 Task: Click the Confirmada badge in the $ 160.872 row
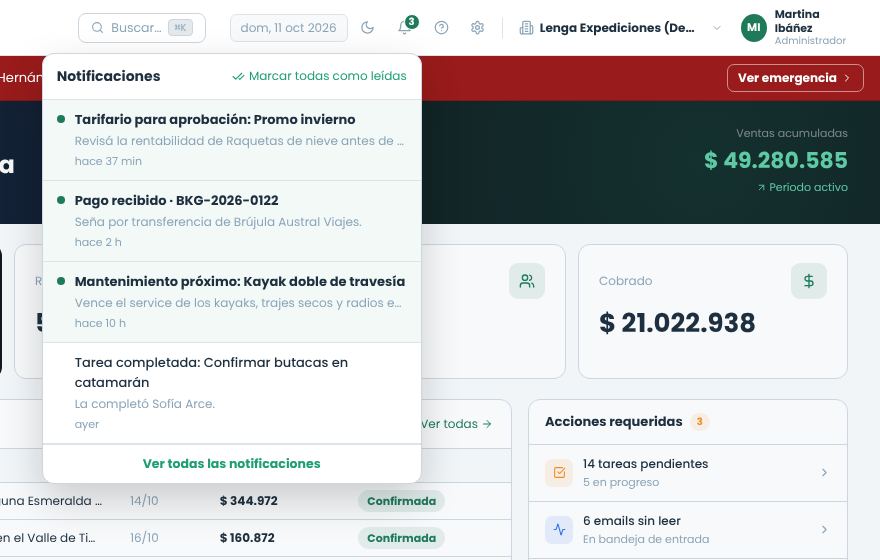[402, 538]
